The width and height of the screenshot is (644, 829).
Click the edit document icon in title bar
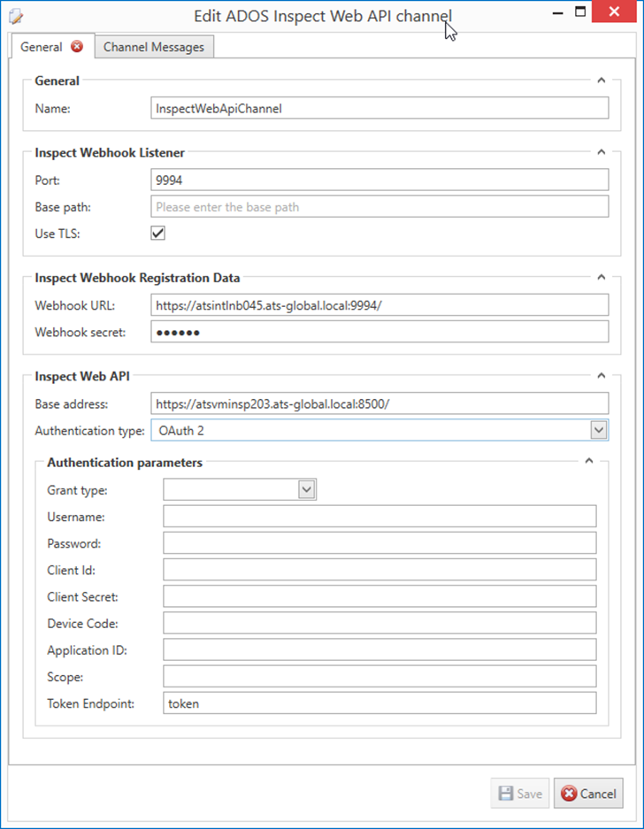16,17
